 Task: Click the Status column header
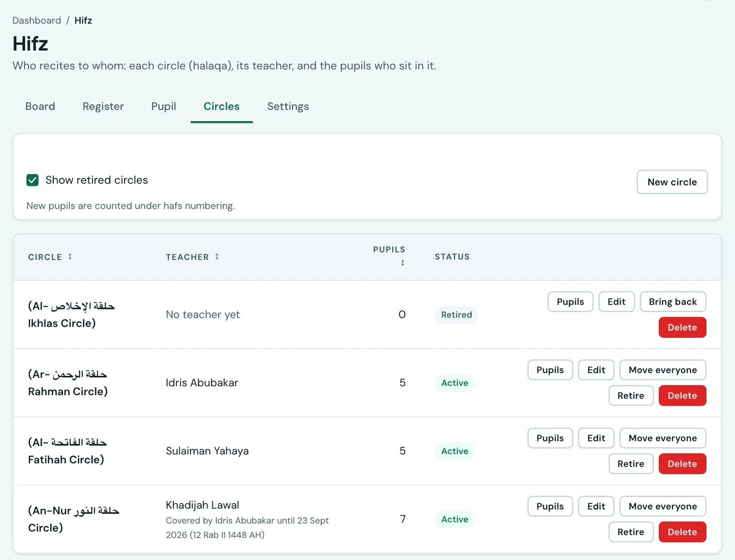(452, 257)
